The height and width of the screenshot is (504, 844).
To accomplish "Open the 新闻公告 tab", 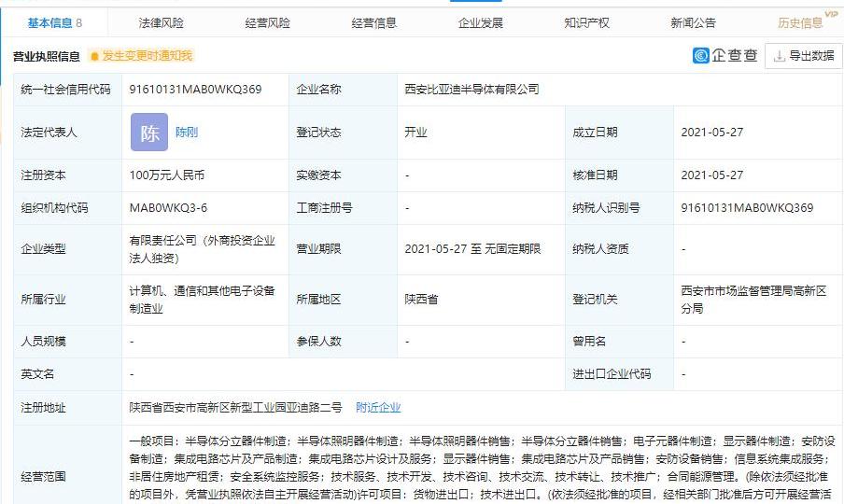I will point(694,22).
